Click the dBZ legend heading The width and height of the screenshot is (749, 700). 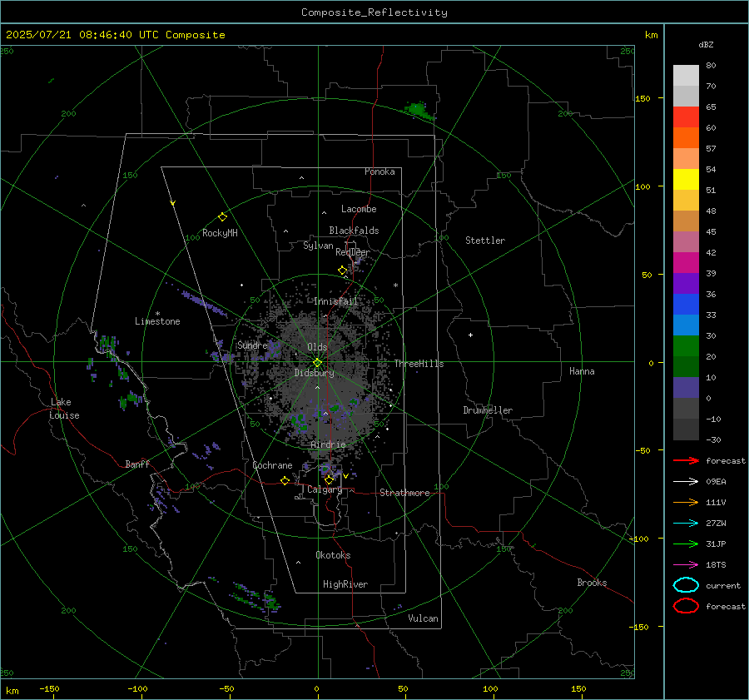coord(706,44)
